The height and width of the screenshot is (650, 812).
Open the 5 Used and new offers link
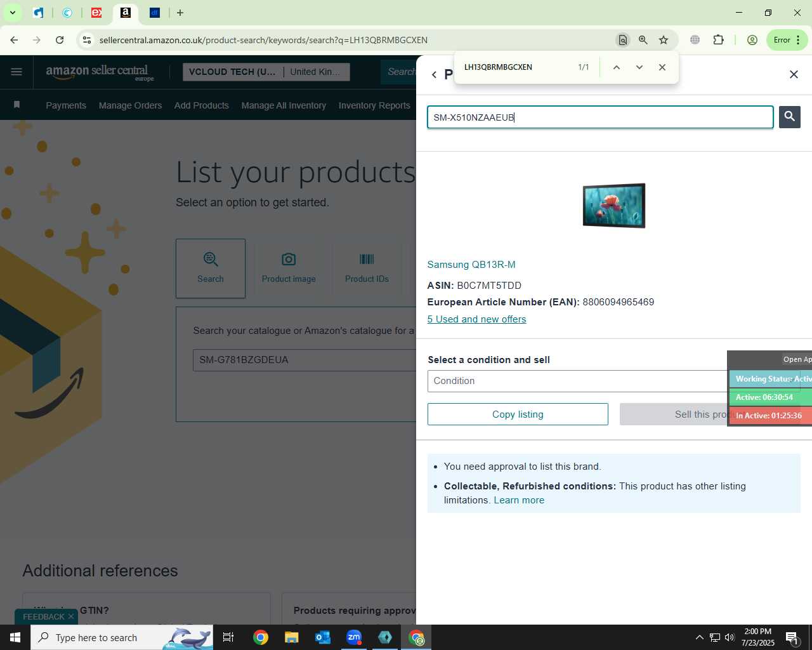(x=476, y=319)
